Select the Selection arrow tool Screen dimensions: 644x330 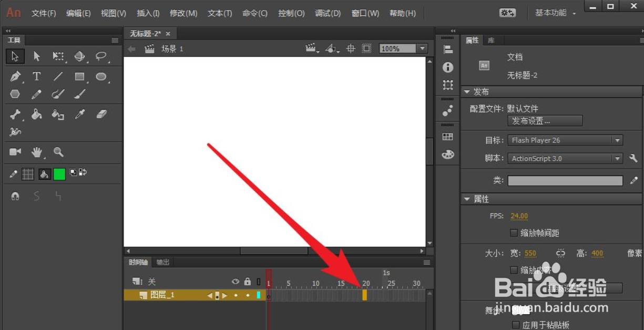[x=15, y=56]
